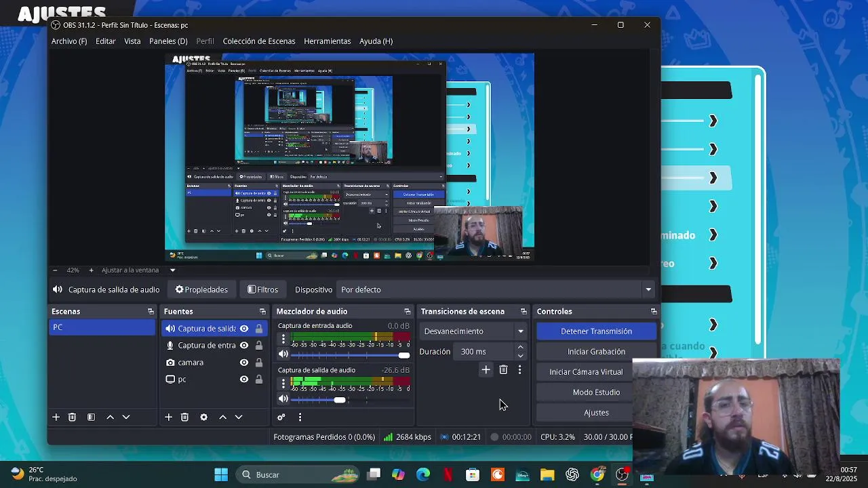Image resolution: width=868 pixels, height=488 pixels.
Task: Increase transition Duración with up arrow
Action: pyautogui.click(x=520, y=348)
